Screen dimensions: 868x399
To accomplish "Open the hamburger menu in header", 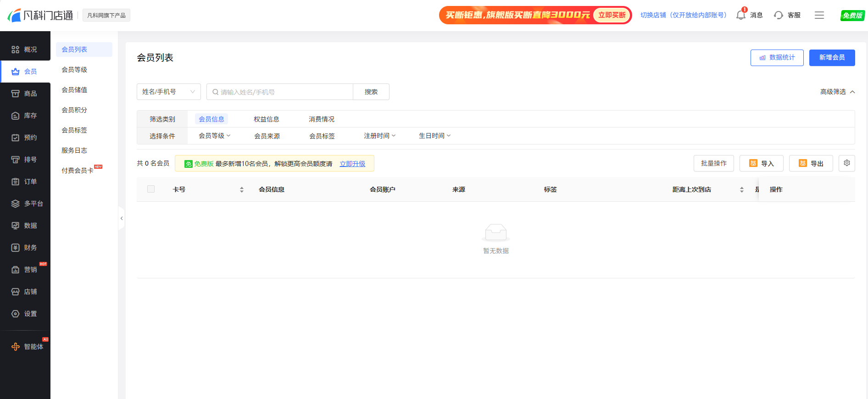I will pos(819,15).
